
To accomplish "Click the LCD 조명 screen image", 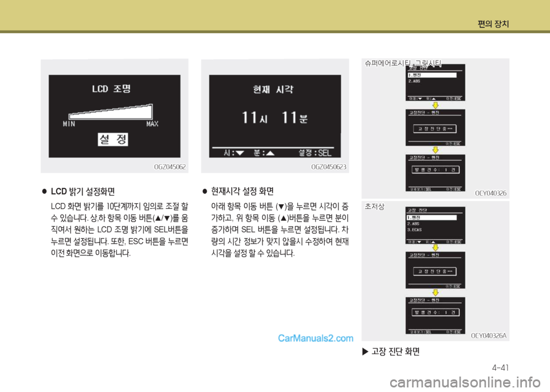I will coord(115,116).
